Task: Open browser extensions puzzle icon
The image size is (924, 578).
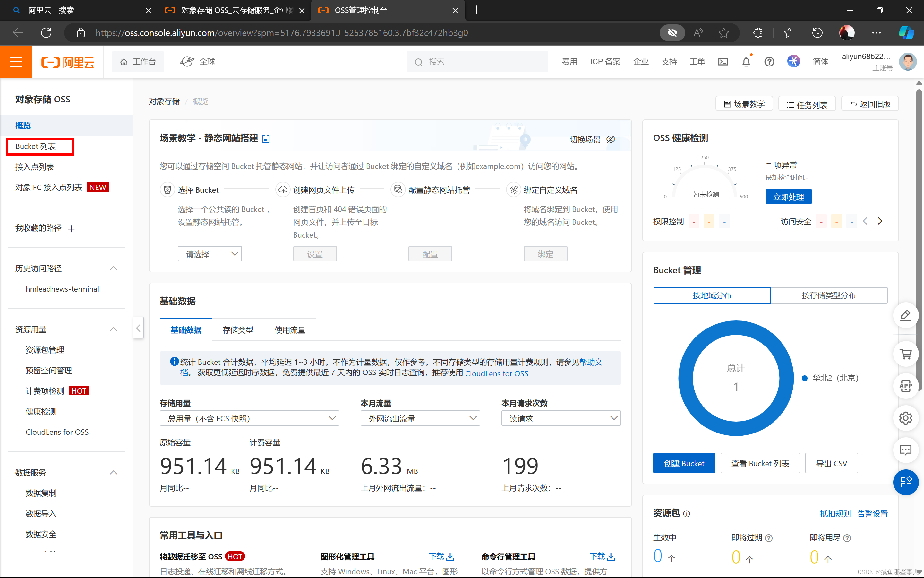Action: point(758,32)
